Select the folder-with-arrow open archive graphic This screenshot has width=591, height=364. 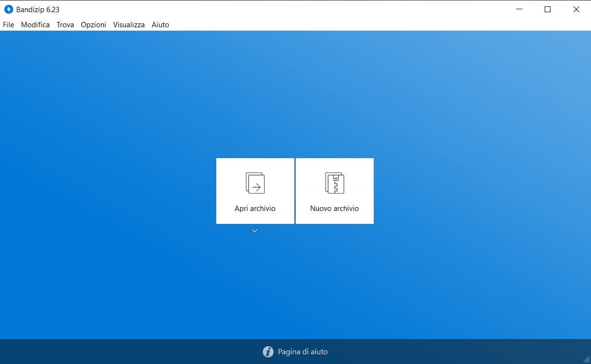255,183
